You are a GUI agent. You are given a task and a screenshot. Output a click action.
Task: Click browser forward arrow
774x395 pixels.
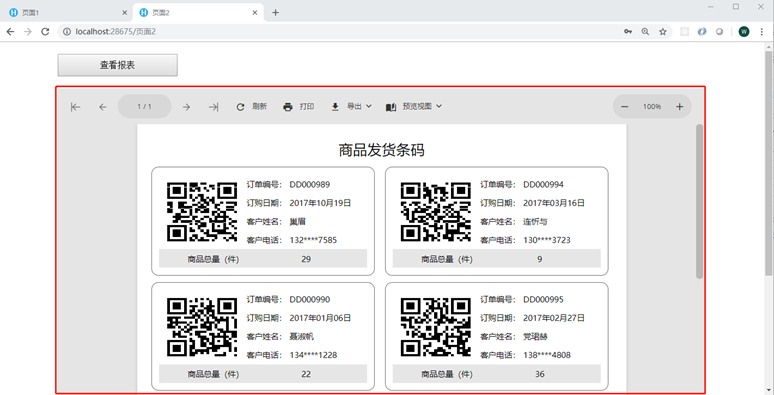click(x=28, y=32)
